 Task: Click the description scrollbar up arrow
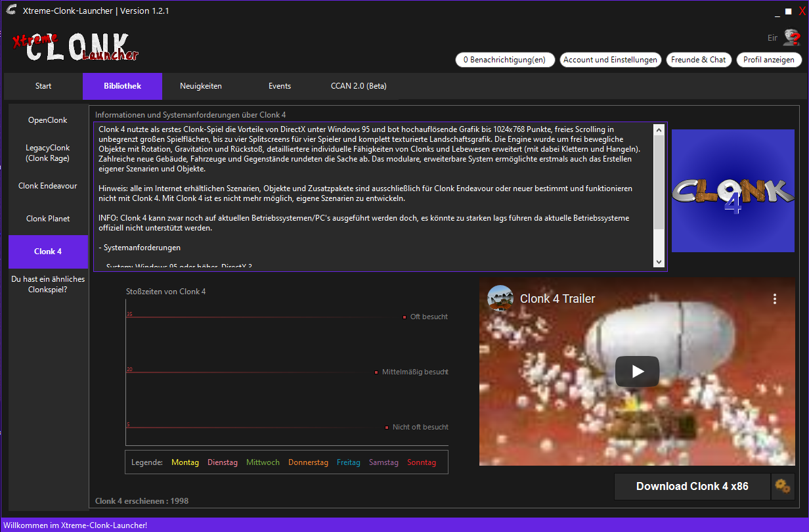coord(659,129)
